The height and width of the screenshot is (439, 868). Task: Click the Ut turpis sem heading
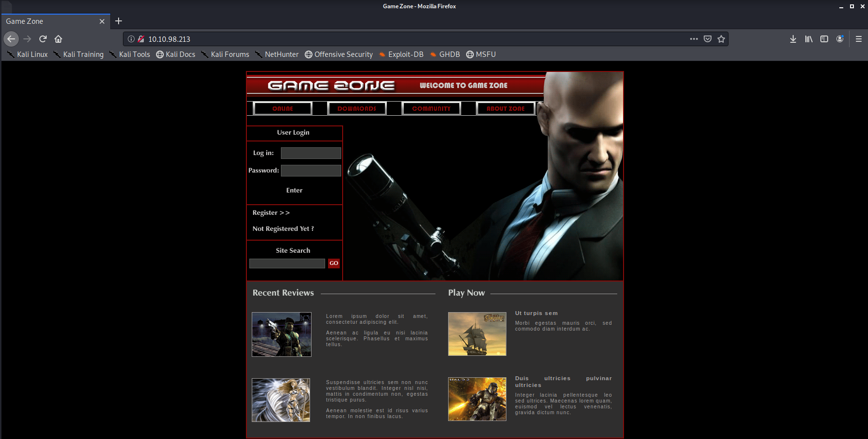pyautogui.click(x=537, y=314)
